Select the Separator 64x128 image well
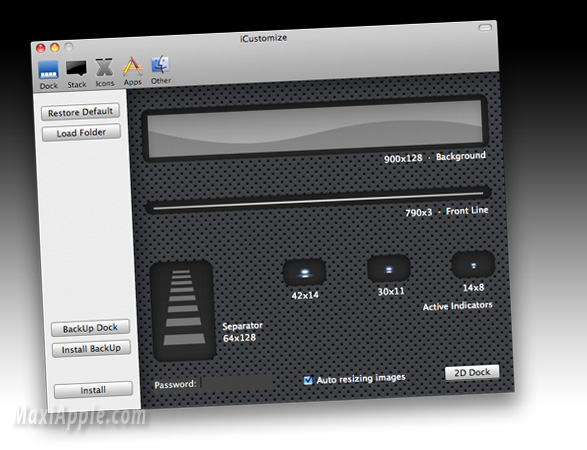This screenshot has height=450, width=587. pos(183,311)
